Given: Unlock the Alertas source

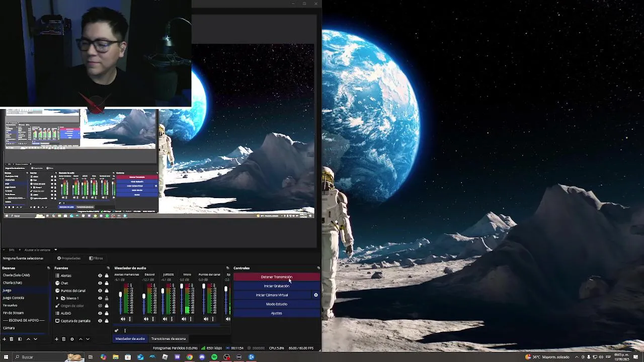Looking at the screenshot, I should pos(106,276).
